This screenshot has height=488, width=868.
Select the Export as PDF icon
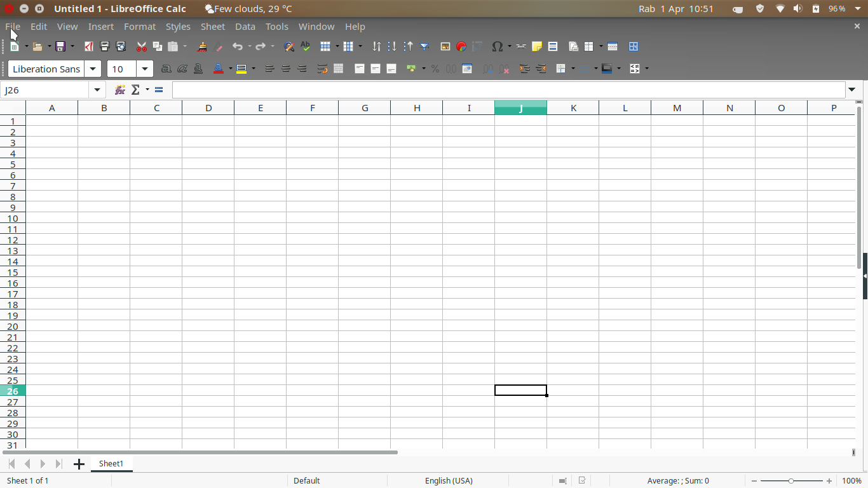tap(88, 46)
